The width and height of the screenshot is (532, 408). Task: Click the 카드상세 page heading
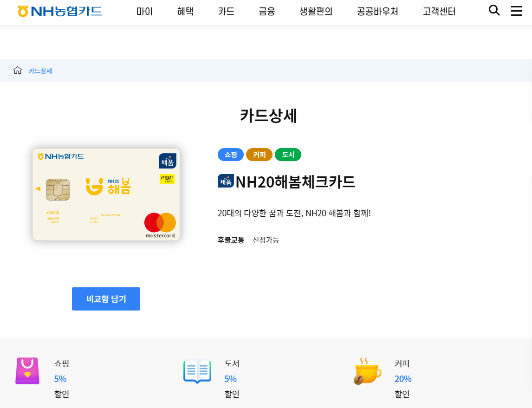(268, 116)
